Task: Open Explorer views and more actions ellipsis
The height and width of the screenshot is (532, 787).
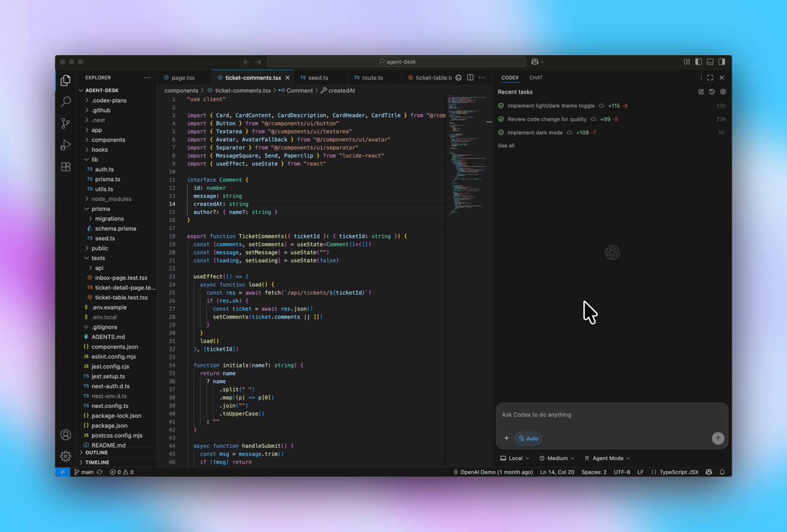Action: [x=148, y=77]
